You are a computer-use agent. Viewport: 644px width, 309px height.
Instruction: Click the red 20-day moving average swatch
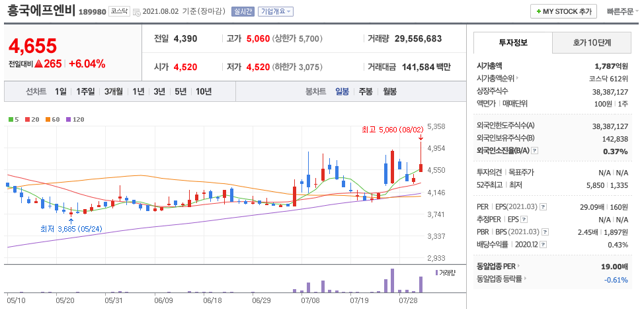pos(27,120)
